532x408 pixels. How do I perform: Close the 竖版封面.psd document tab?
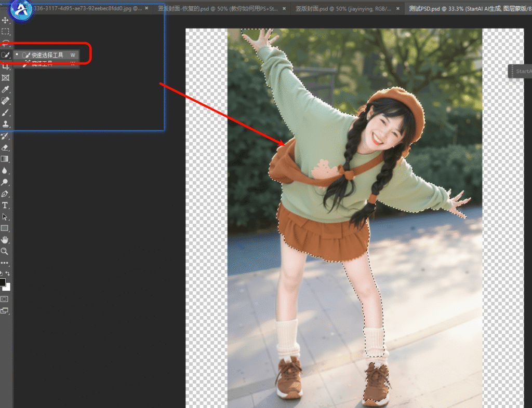pyautogui.click(x=398, y=8)
